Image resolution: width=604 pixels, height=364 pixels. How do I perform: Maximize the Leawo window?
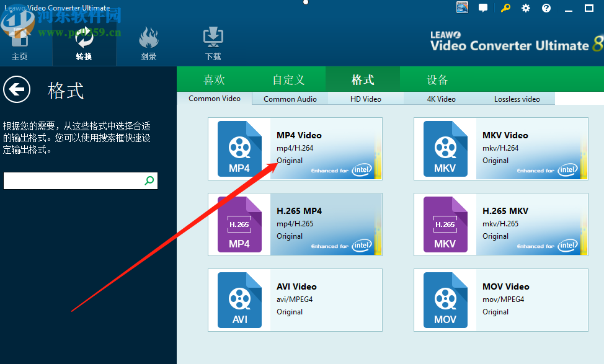[x=589, y=8]
